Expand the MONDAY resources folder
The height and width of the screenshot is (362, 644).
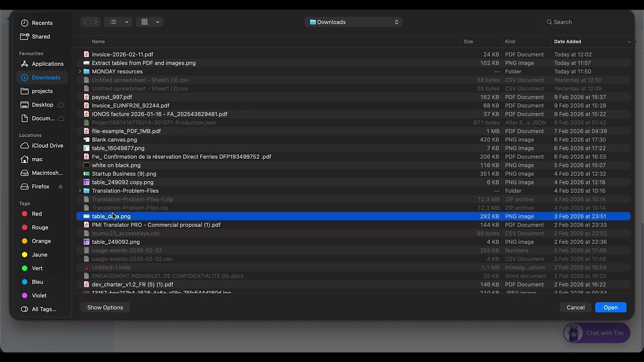coord(80,71)
